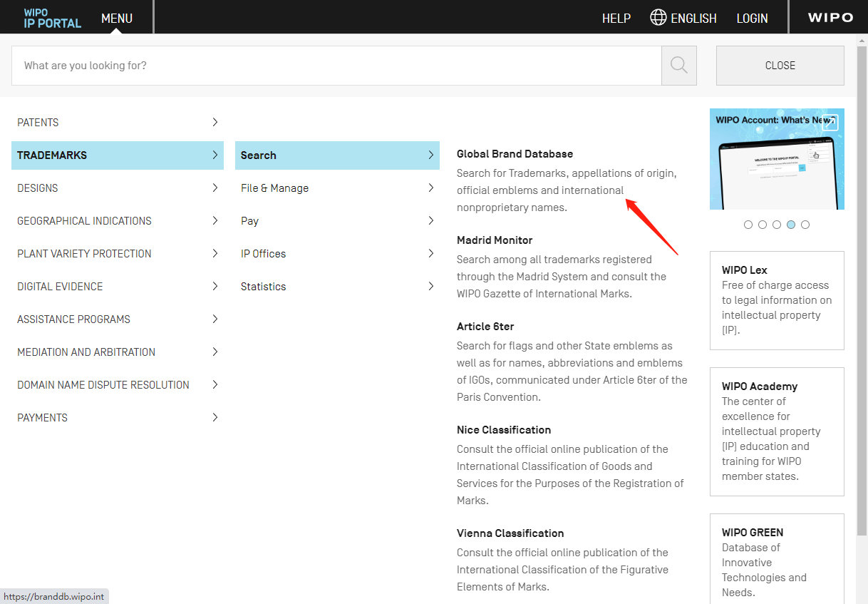Viewport: 868px width, 604px height.
Task: Open the File & Manage submenu
Action: coord(337,188)
